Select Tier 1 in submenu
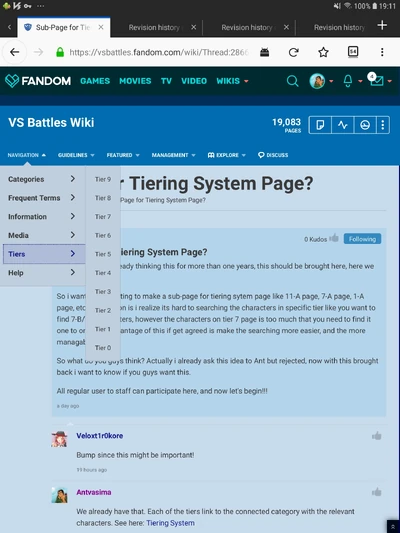This screenshot has width=400, height=533. click(x=103, y=329)
